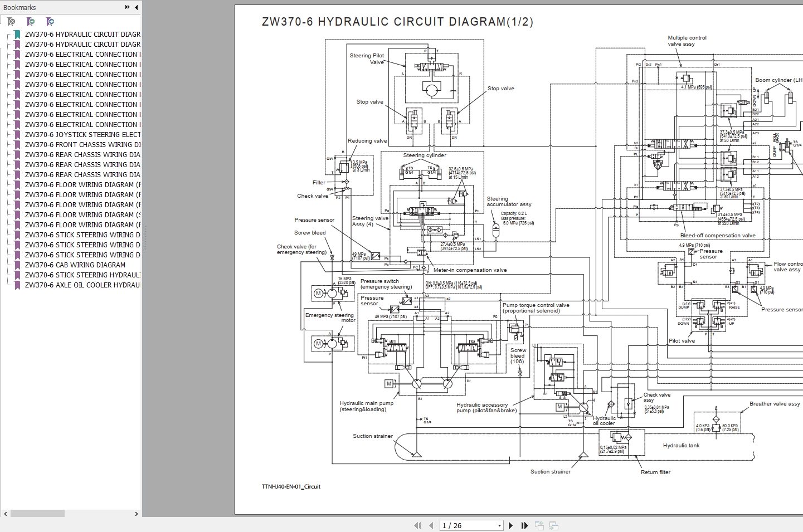Image resolution: width=803 pixels, height=532 pixels.
Task: Click the Pump torque control valve label
Action: pyautogui.click(x=536, y=308)
